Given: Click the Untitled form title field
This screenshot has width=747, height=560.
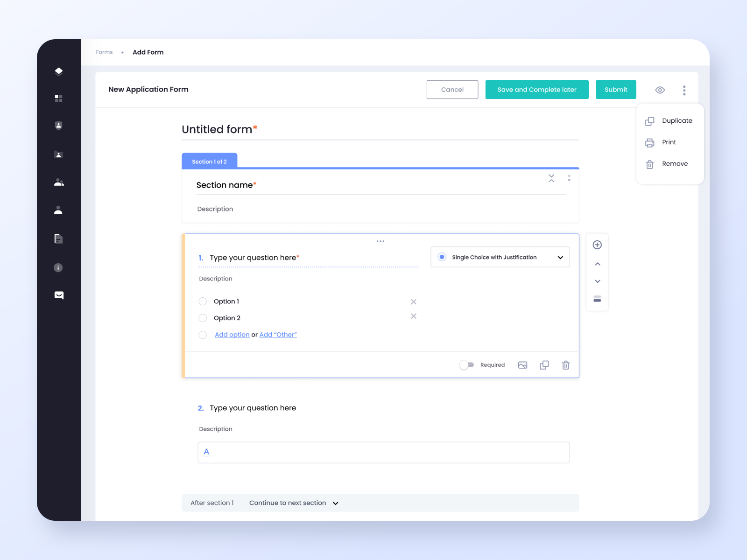Looking at the screenshot, I should (x=381, y=130).
